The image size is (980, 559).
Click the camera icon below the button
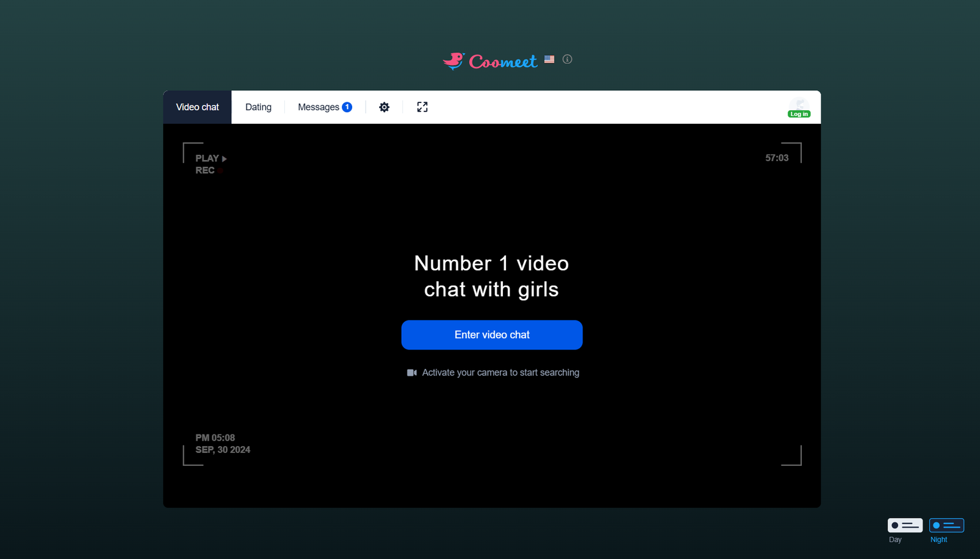pos(412,373)
